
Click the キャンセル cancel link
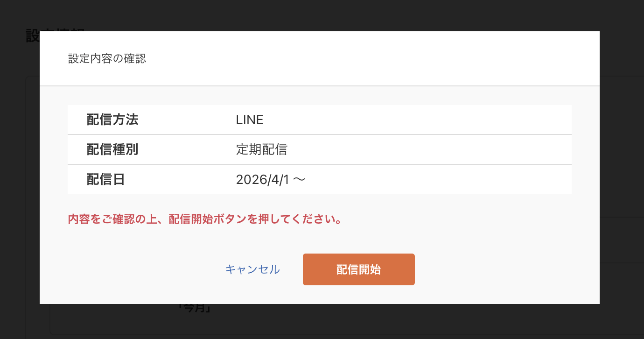[252, 269]
